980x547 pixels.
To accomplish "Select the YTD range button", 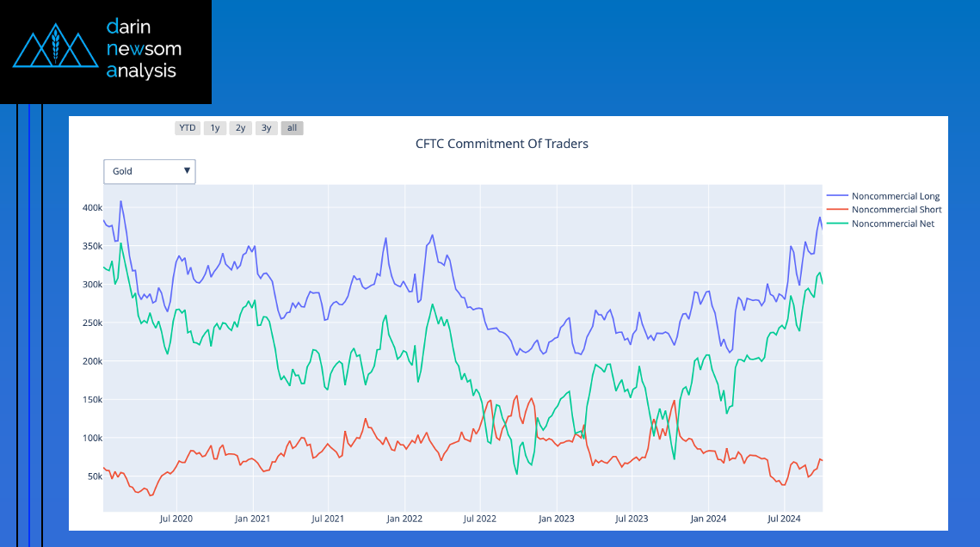I will point(187,128).
